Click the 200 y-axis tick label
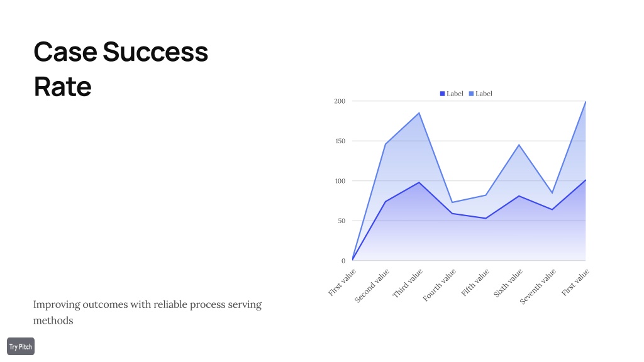The height and width of the screenshot is (362, 644). tap(340, 101)
